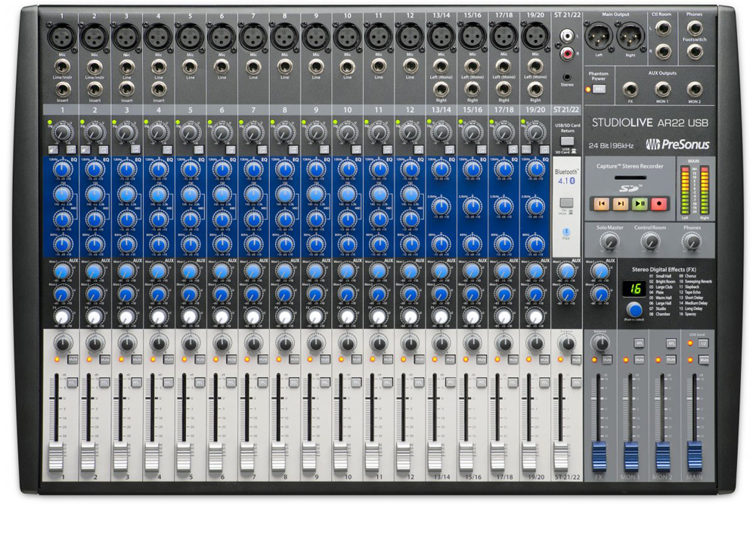Click the Phones level knob
This screenshot has width=756, height=551.
[690, 241]
